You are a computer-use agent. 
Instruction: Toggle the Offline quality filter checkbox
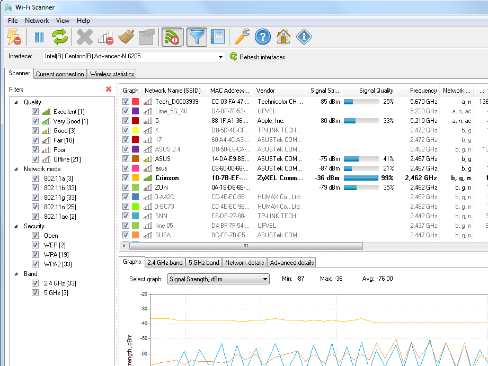[36, 159]
